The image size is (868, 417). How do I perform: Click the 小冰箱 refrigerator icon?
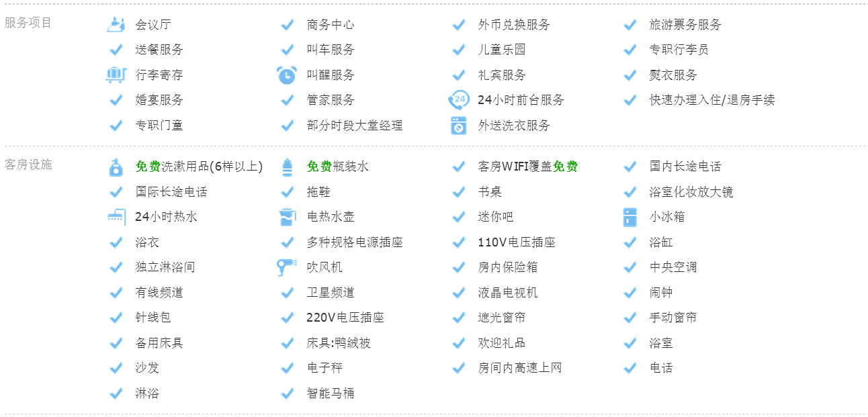click(x=630, y=217)
